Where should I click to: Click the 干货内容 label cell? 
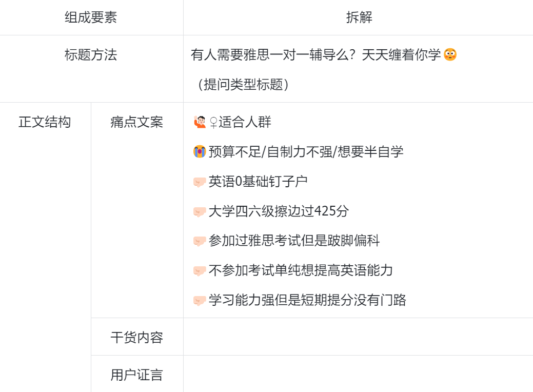[x=137, y=337]
